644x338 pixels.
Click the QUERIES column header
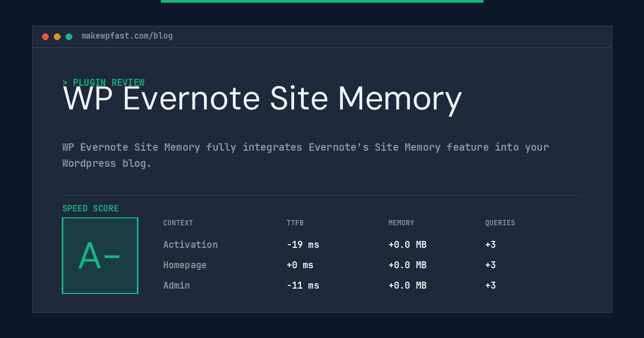tap(500, 223)
